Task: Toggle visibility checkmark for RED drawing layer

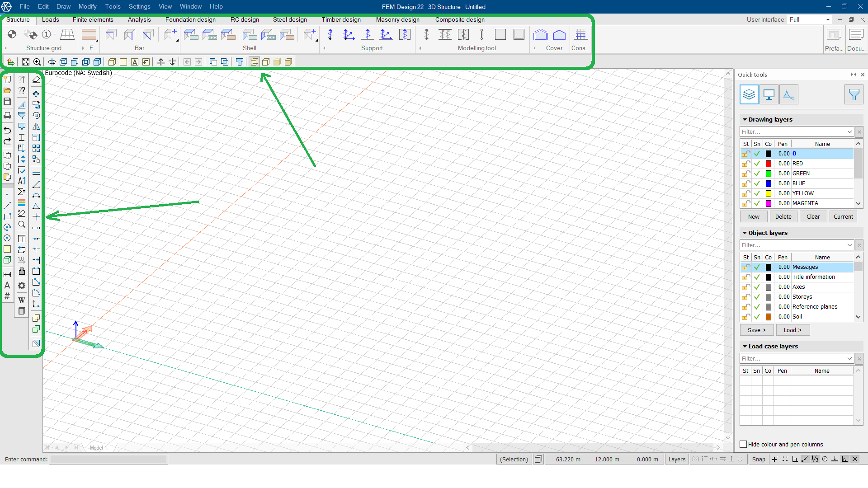Action: point(757,164)
